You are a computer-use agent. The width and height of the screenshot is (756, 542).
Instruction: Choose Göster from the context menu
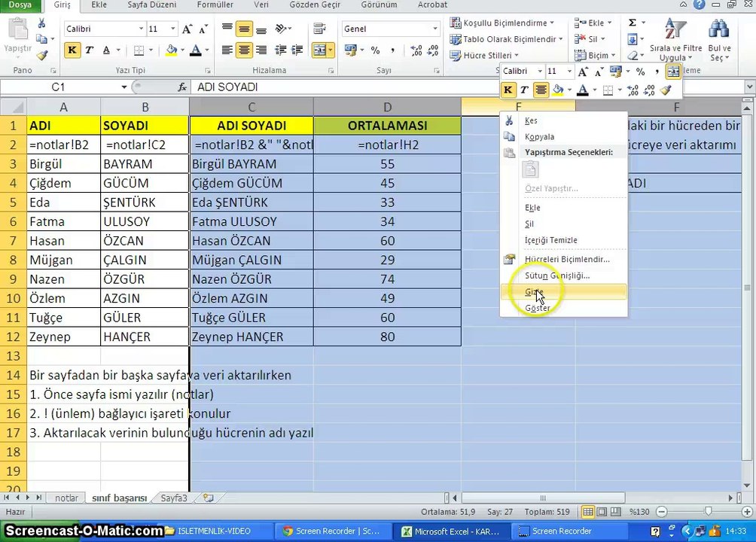(564, 308)
